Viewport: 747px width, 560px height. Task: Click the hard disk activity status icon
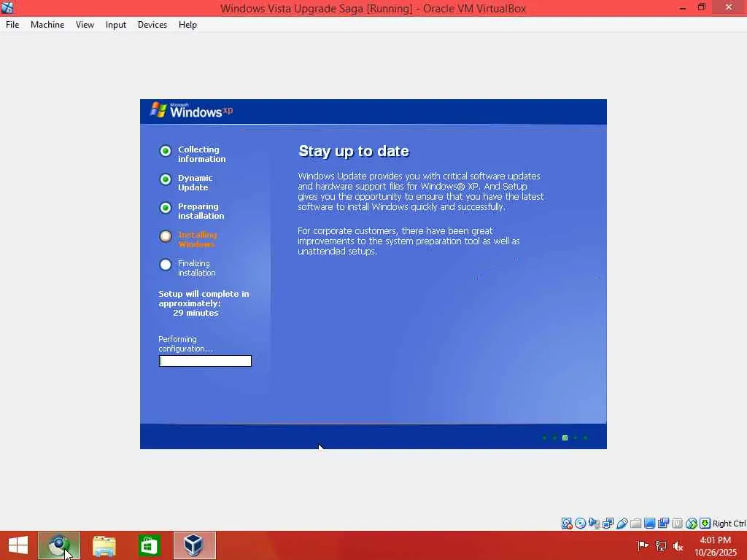tap(566, 524)
